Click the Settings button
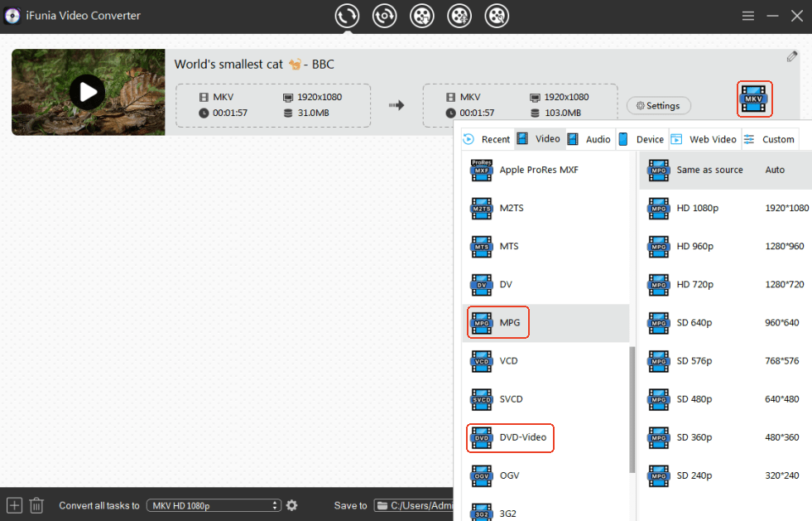The image size is (812, 521). (x=658, y=106)
